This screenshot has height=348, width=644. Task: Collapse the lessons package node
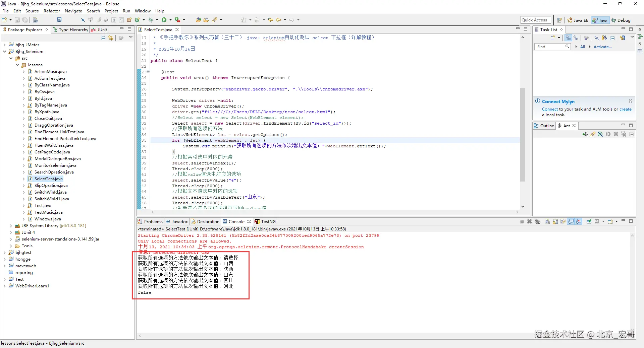(17, 65)
